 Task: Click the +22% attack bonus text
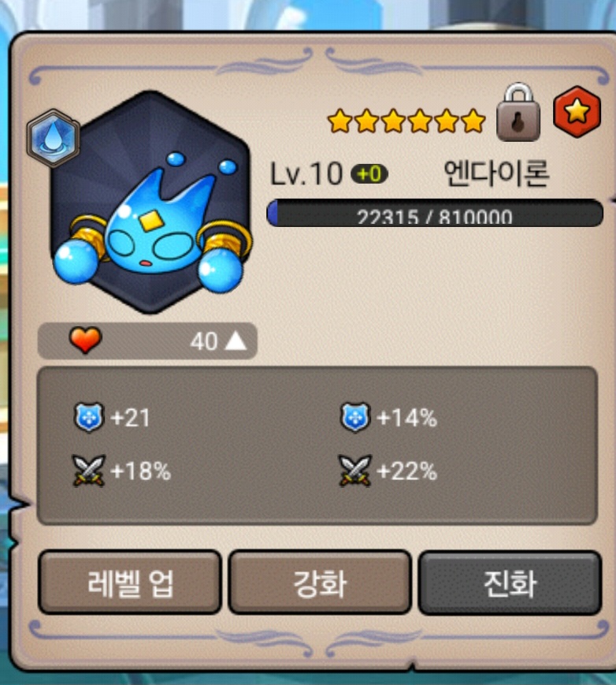(x=407, y=471)
